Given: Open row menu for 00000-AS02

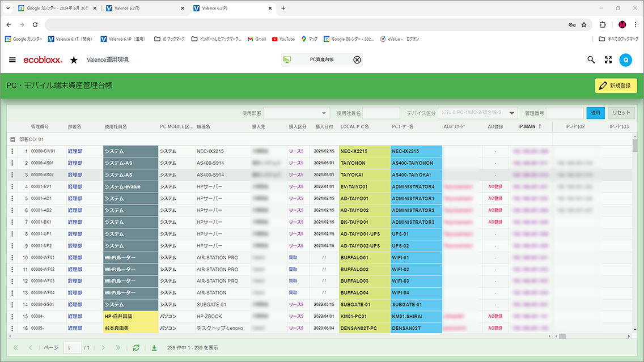Looking at the screenshot, I should click(x=12, y=175).
